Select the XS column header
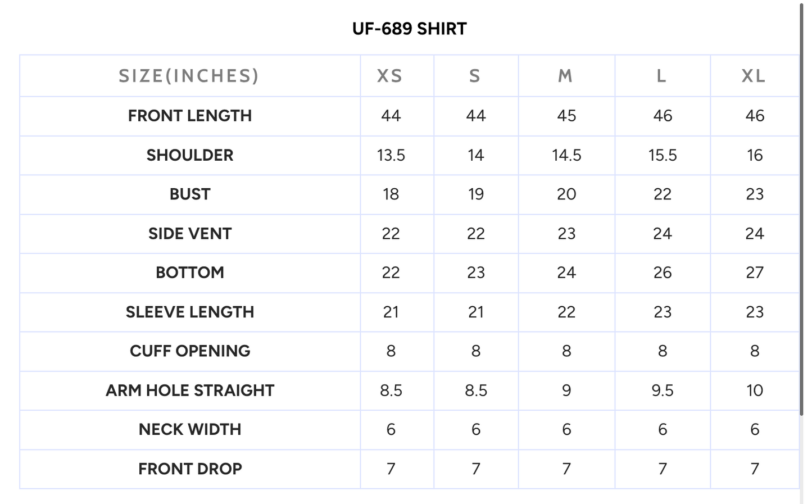 click(390, 76)
